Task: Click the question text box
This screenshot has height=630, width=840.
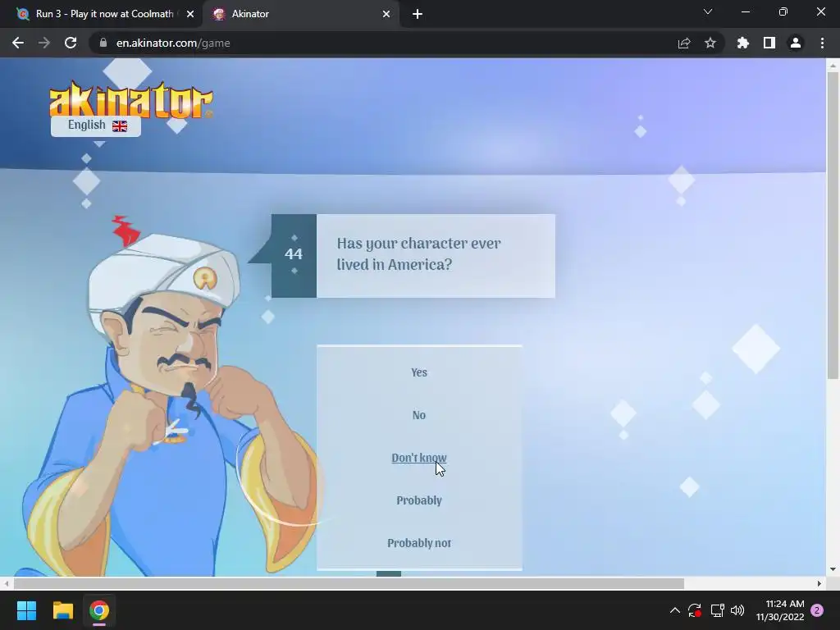Action: click(x=436, y=256)
